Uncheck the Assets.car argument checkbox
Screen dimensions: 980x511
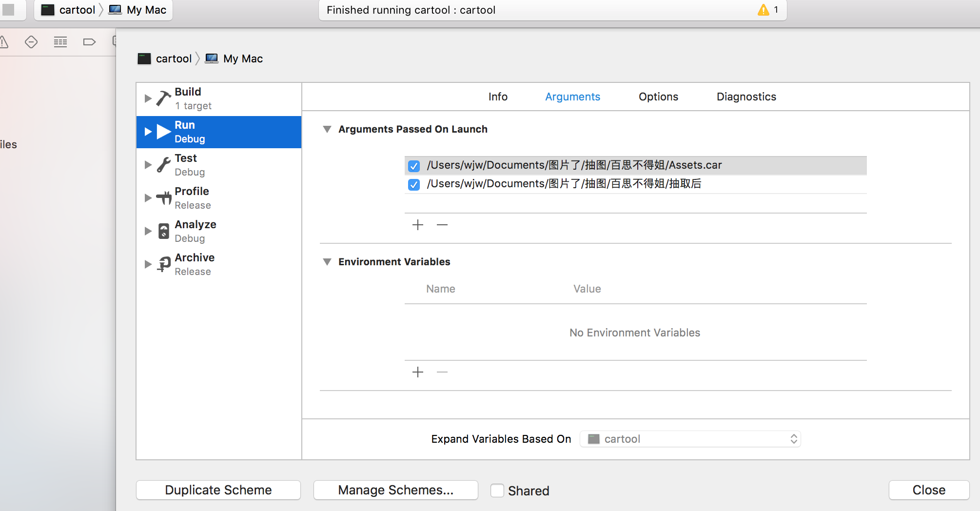point(414,166)
